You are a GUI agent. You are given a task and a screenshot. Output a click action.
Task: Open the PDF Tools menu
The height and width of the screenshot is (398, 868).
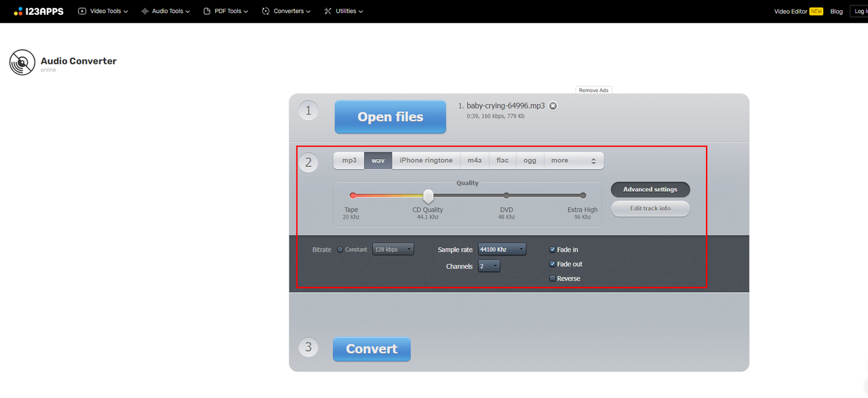click(x=226, y=11)
